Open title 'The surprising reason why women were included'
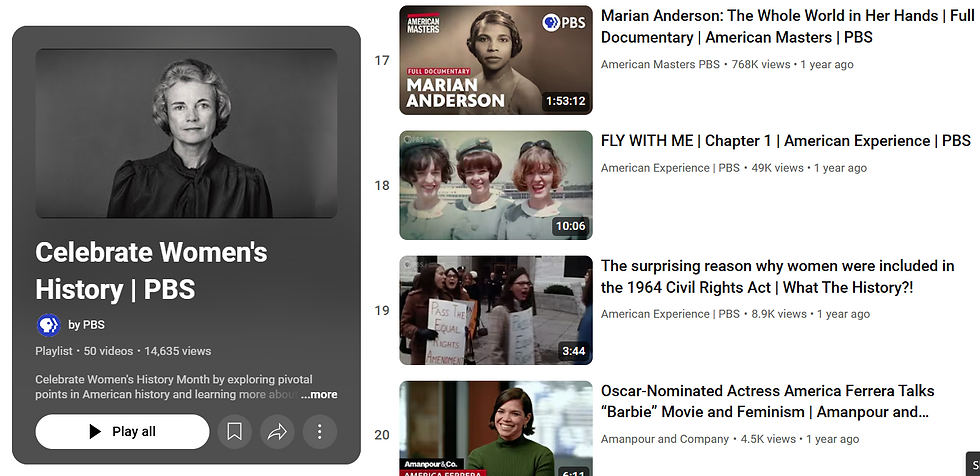980x476 pixels. pos(778,277)
